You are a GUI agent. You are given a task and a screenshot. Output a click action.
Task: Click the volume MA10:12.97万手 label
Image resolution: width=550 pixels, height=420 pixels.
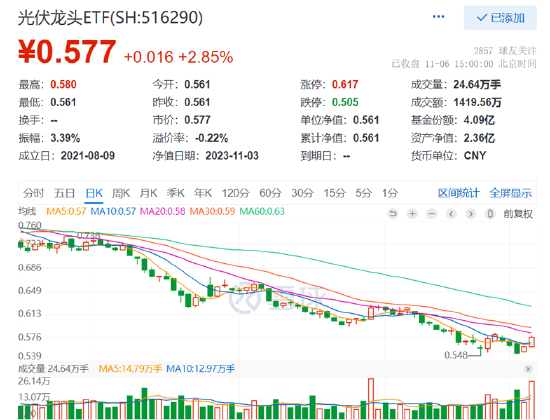click(x=200, y=369)
